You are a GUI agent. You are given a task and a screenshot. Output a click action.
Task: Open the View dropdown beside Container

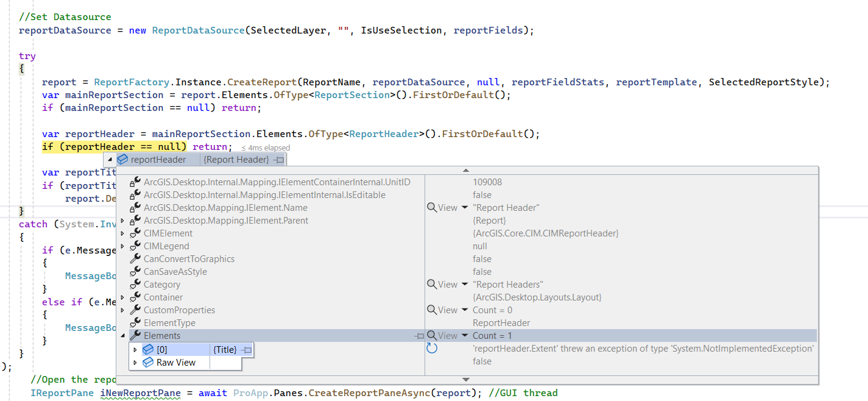coord(464,297)
